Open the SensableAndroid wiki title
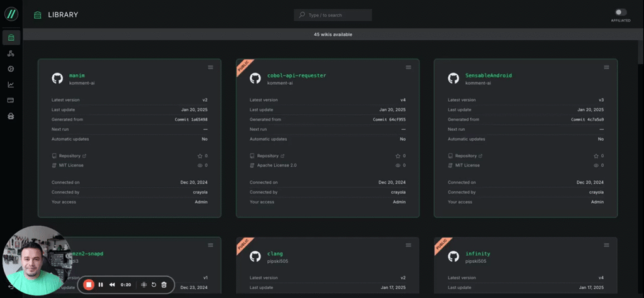 (489, 75)
